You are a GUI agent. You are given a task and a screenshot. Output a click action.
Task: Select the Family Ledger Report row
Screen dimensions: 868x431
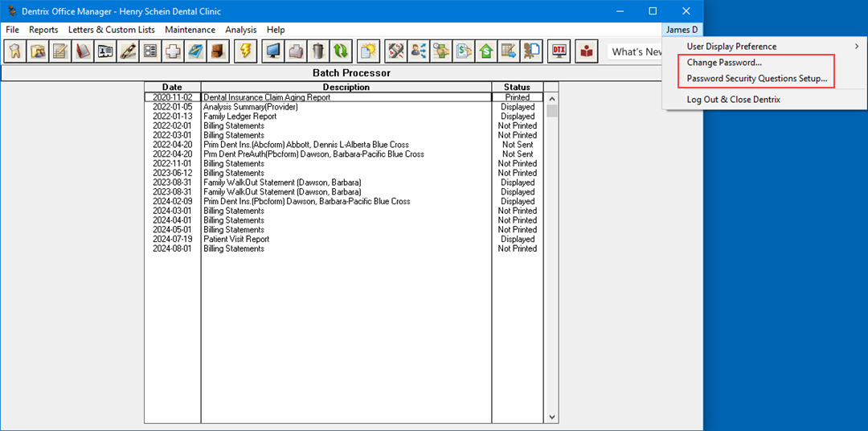[x=240, y=117]
